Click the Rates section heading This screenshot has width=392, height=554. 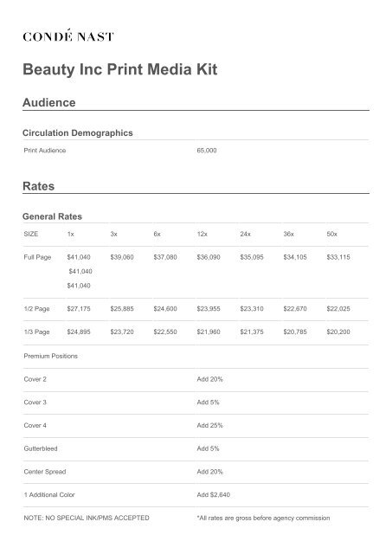coord(38,186)
